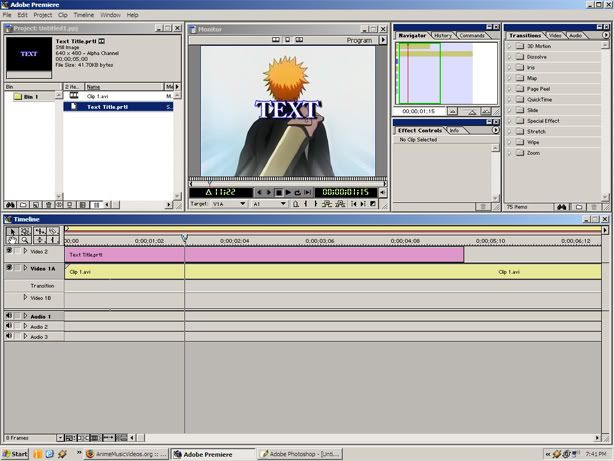Open the Project menu
Image resolution: width=614 pixels, height=461 pixels.
click(43, 15)
